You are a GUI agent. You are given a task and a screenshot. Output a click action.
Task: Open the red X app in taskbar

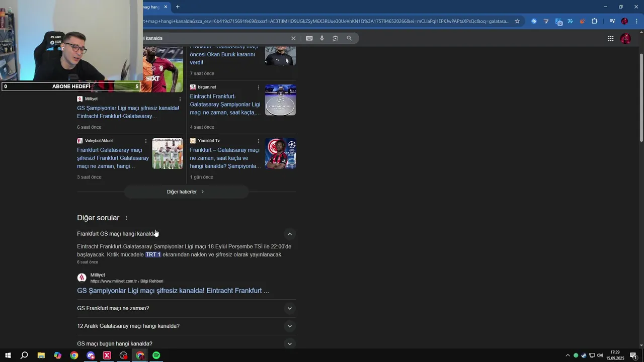[107, 355]
